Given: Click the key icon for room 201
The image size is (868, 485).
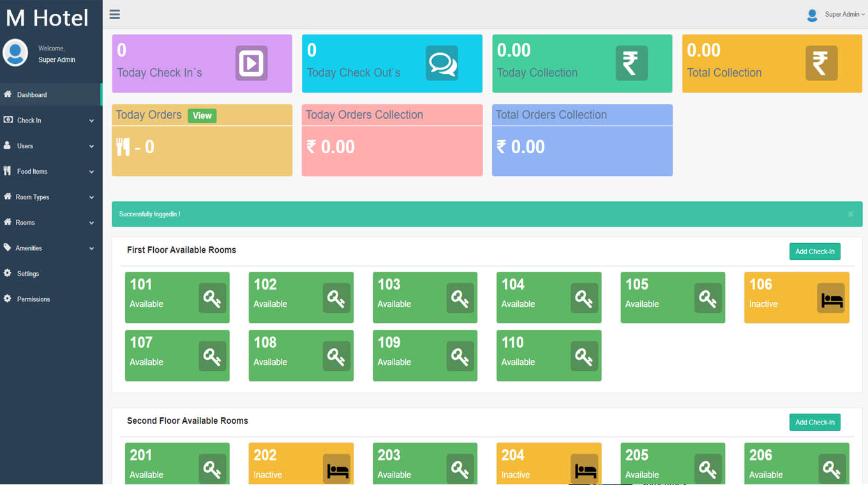Looking at the screenshot, I should point(213,469).
